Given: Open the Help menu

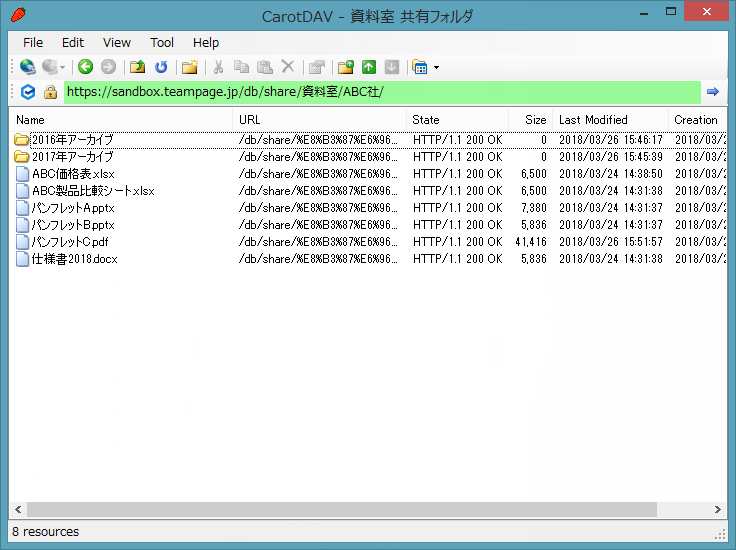Looking at the screenshot, I should (x=206, y=42).
